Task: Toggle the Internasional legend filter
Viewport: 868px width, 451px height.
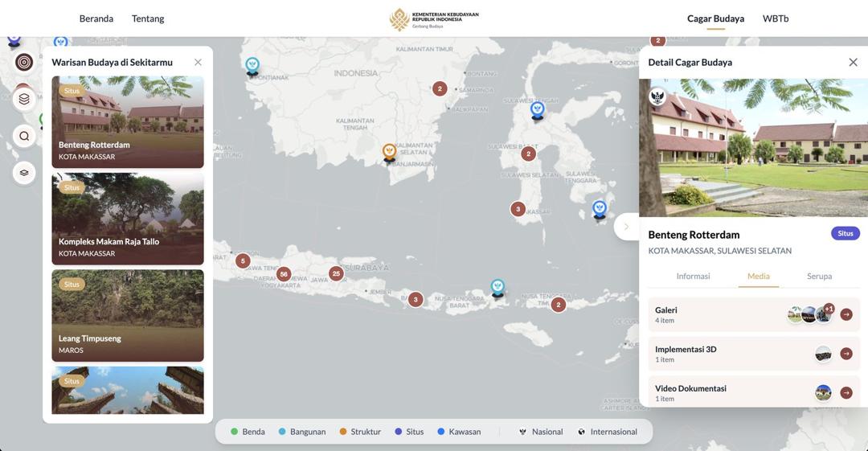Action: coord(608,432)
